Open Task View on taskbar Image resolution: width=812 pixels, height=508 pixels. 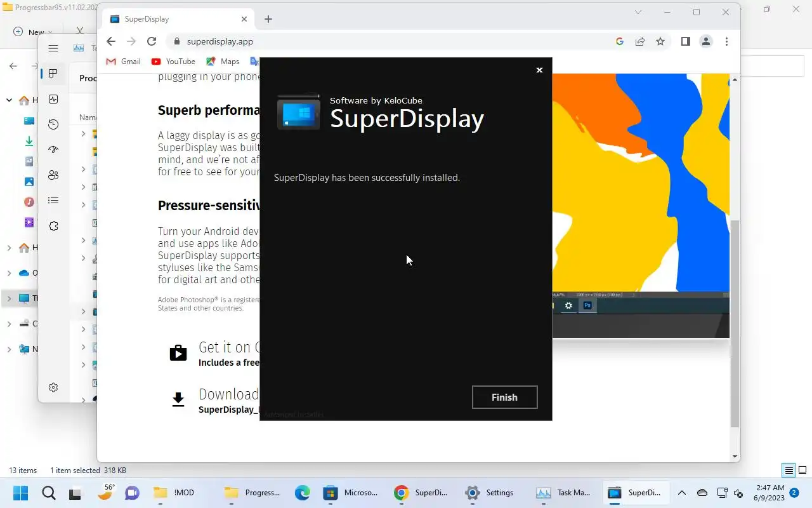click(x=76, y=493)
